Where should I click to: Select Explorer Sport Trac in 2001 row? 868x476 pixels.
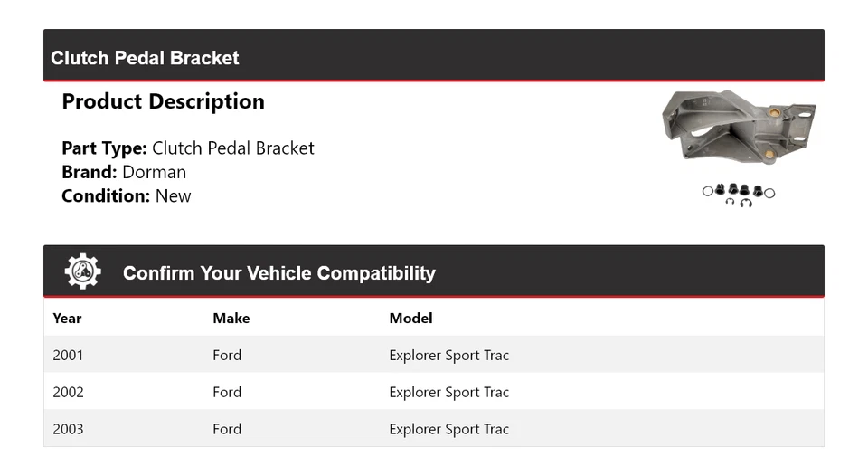click(448, 355)
